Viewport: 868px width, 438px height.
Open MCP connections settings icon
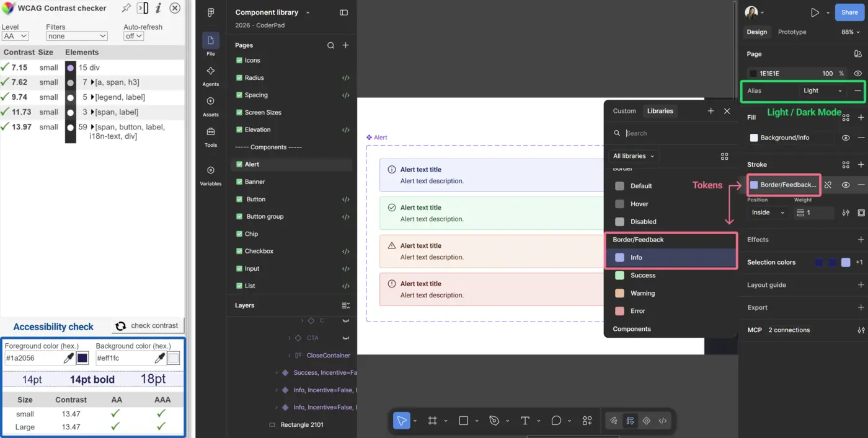(x=861, y=330)
